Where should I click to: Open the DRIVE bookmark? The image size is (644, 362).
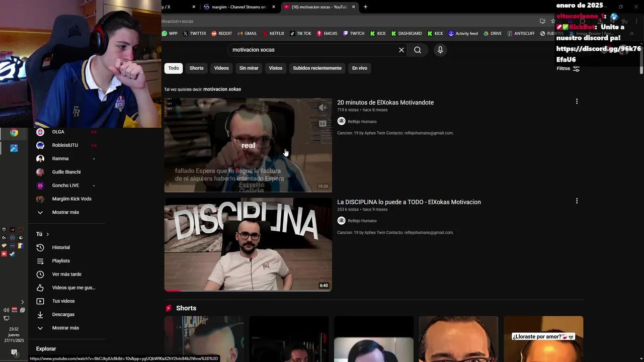tap(493, 33)
